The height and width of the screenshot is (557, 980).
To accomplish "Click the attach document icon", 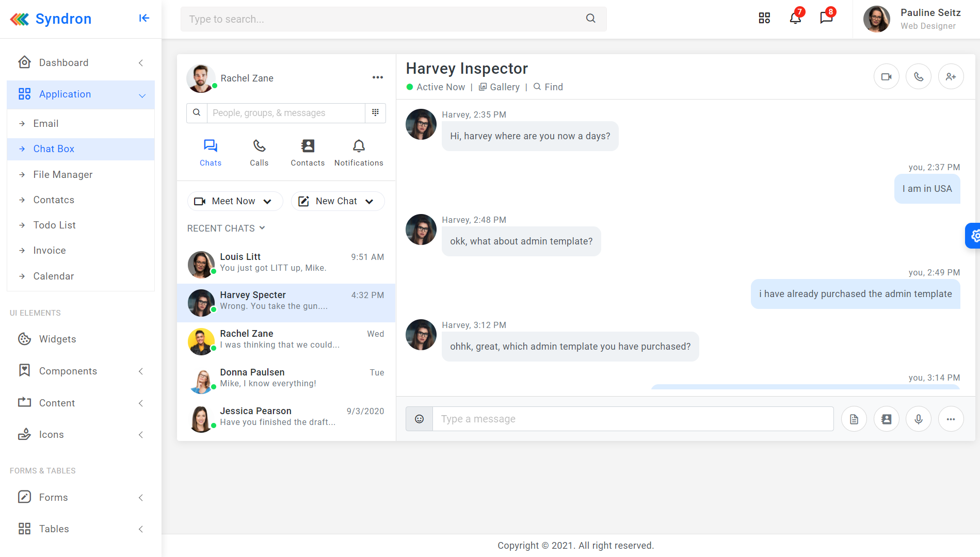I will (854, 419).
